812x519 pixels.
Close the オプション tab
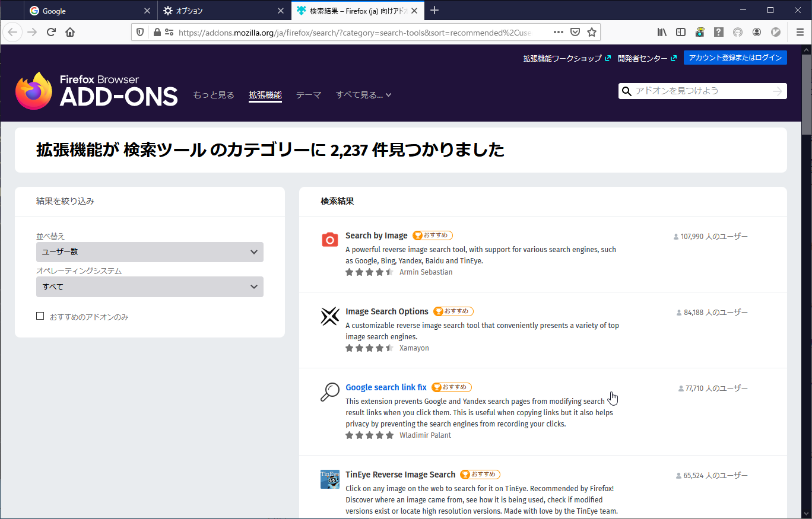281,11
